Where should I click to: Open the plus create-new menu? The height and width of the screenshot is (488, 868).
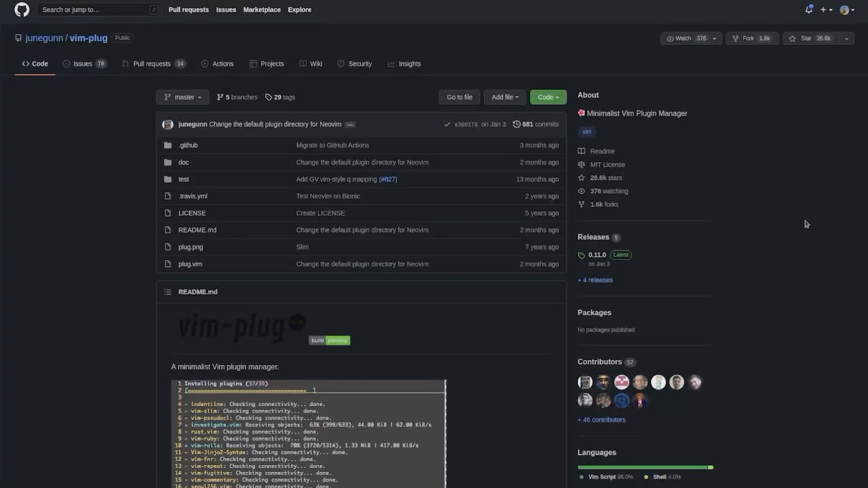tap(826, 10)
